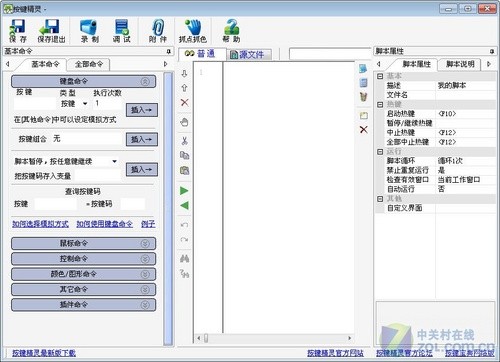Open the 调试 debug tool

click(x=121, y=31)
